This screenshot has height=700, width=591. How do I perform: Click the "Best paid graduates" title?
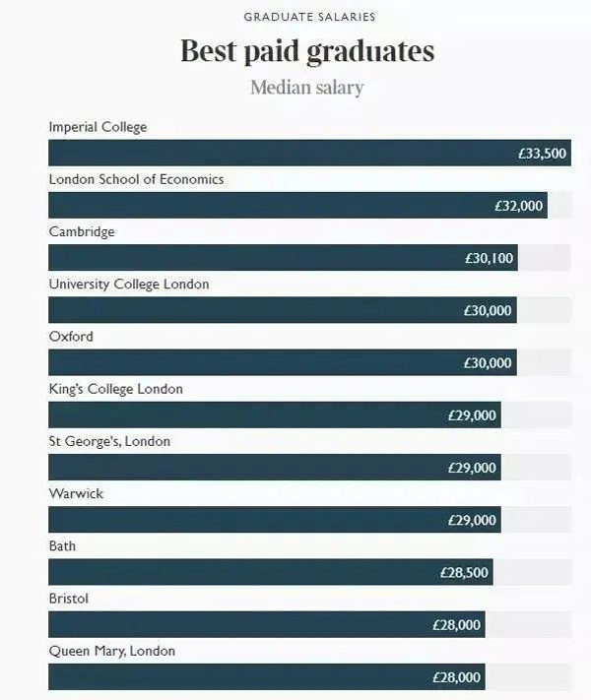[x=306, y=50]
